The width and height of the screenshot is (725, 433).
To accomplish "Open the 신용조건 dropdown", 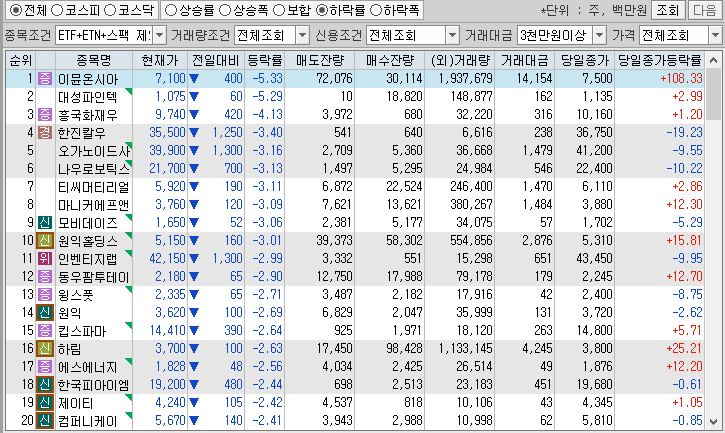I will (x=452, y=35).
